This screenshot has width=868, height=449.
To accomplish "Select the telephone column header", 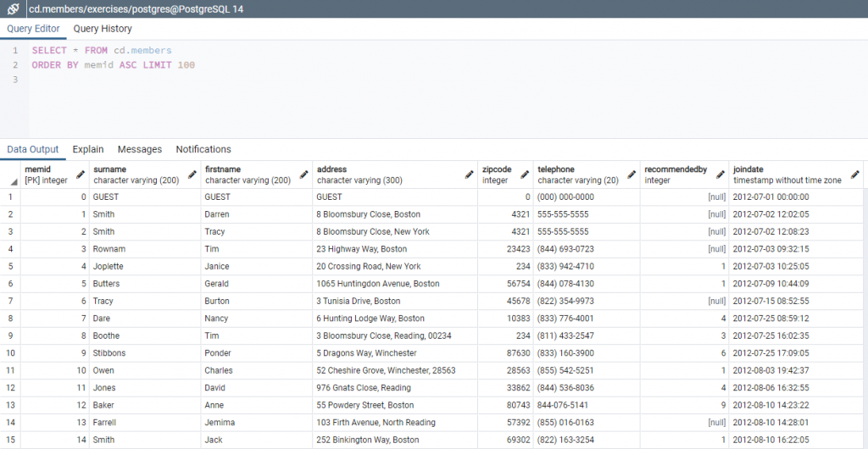I will click(x=587, y=175).
